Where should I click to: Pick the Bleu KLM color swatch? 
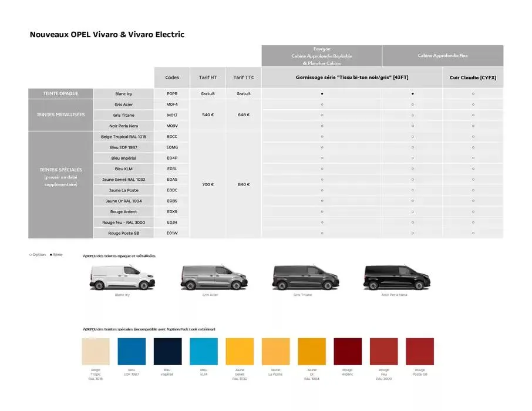coord(204,351)
